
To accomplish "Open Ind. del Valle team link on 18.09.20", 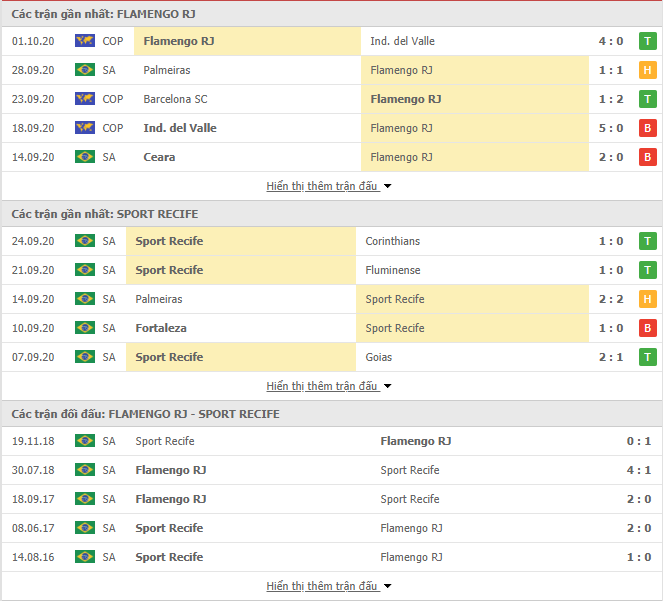I will (x=180, y=128).
